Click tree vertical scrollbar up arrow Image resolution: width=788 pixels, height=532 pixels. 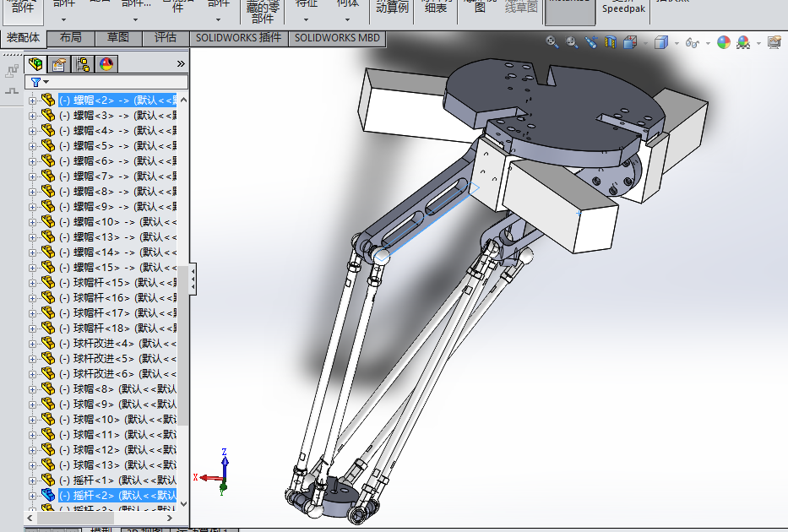tap(183, 100)
